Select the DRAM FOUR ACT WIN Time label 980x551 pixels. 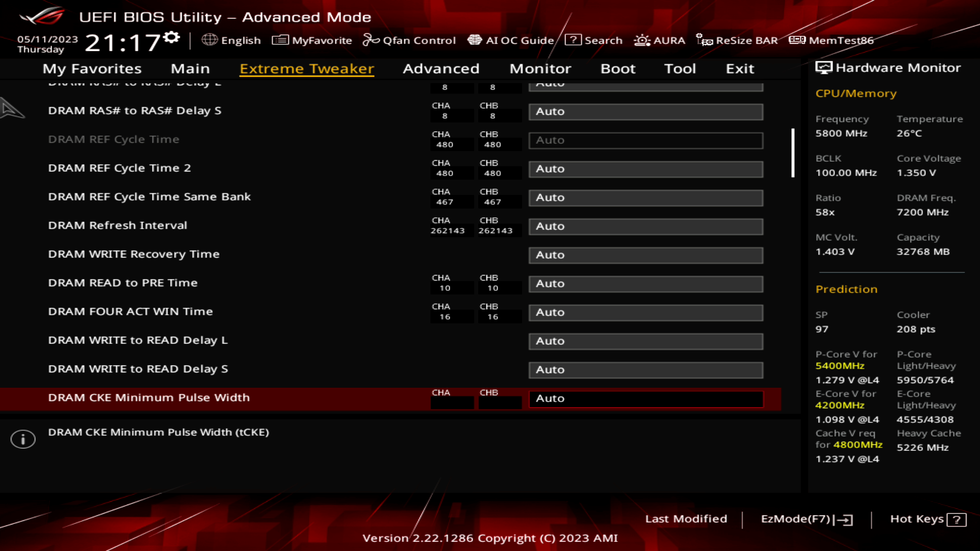[x=130, y=312]
